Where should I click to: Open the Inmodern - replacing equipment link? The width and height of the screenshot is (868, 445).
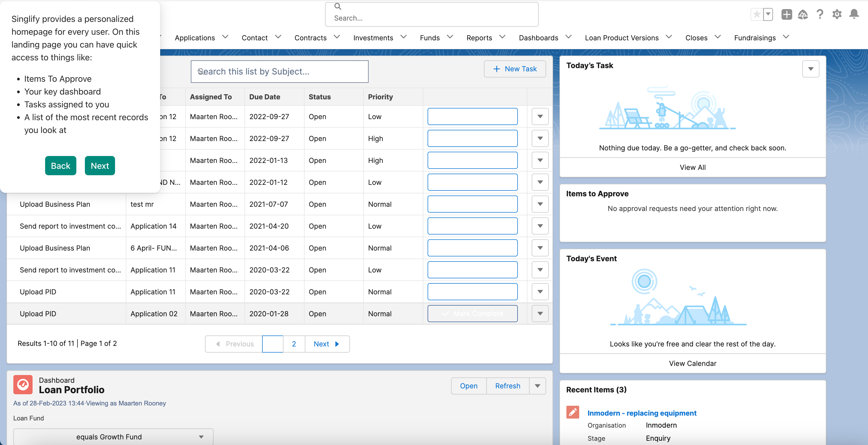click(642, 413)
